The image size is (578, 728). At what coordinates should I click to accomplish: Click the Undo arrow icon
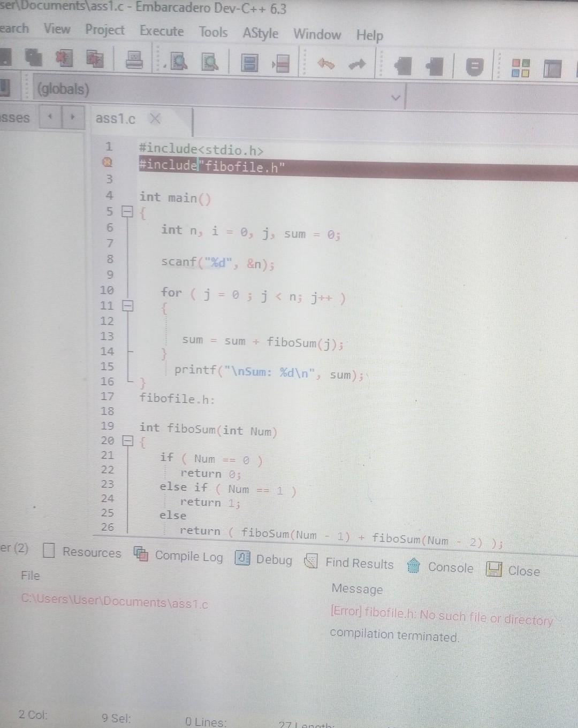326,64
